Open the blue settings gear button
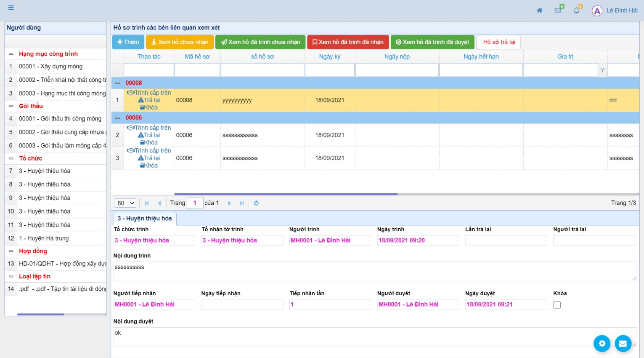The height and width of the screenshot is (358, 644). (x=602, y=343)
